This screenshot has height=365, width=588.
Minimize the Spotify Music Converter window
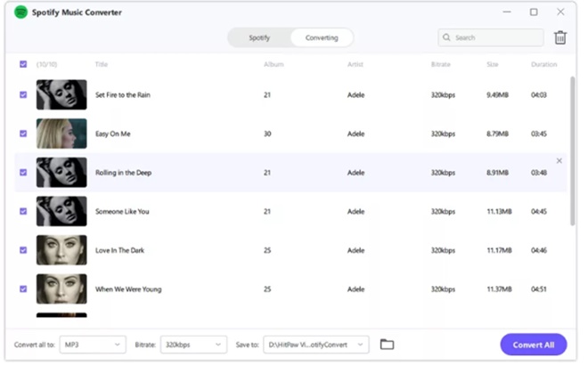(x=508, y=12)
